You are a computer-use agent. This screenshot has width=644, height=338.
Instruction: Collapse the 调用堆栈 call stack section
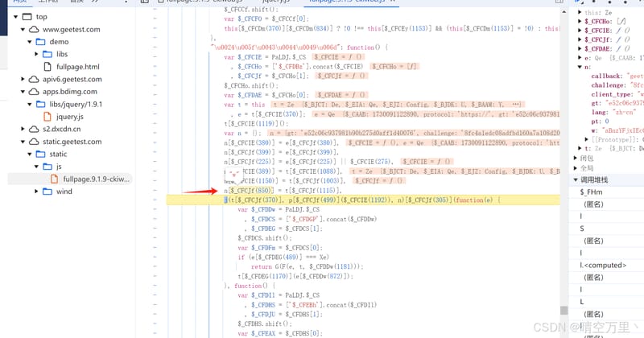point(576,180)
